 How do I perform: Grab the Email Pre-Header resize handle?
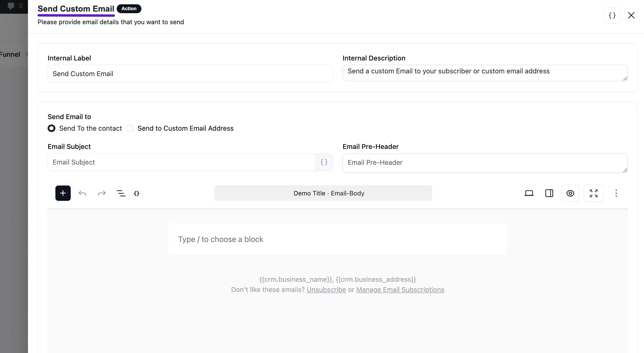click(x=625, y=170)
